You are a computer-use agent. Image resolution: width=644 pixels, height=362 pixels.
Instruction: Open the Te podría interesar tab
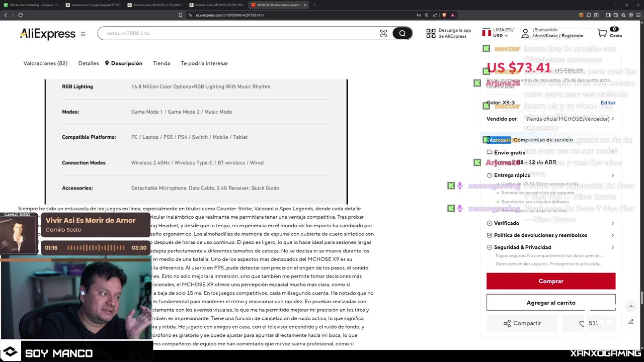(204, 63)
